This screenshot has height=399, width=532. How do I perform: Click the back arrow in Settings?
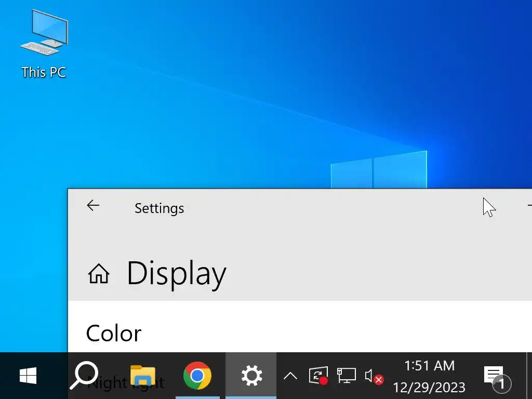coord(93,205)
